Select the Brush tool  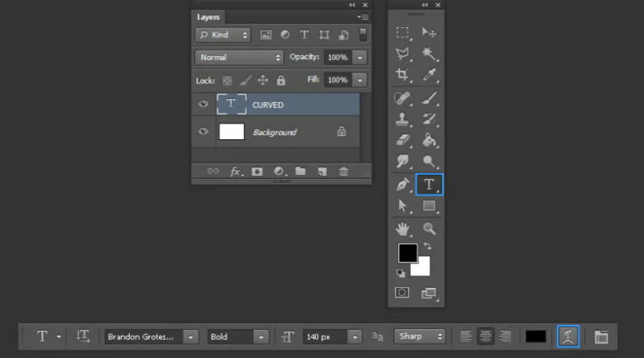[x=429, y=98]
